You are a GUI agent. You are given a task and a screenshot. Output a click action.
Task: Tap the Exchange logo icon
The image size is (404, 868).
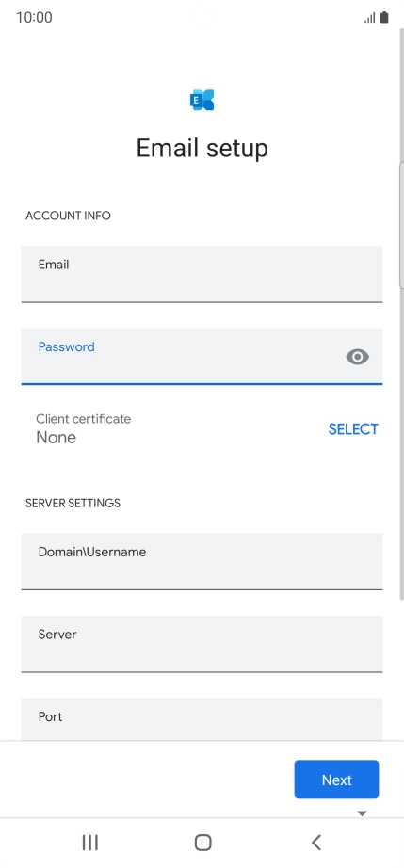[202, 100]
